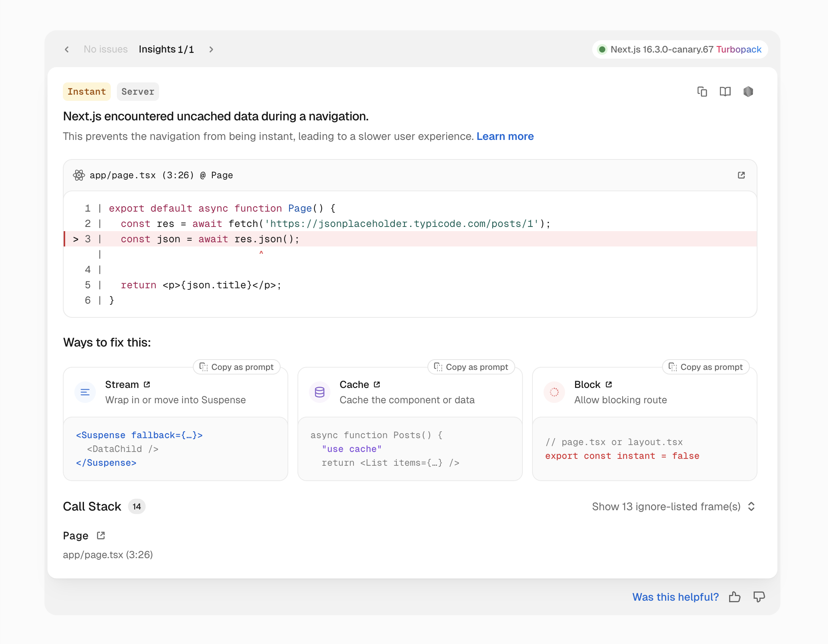
Task: Click the Call Stack count badge 14
Action: pyautogui.click(x=137, y=507)
